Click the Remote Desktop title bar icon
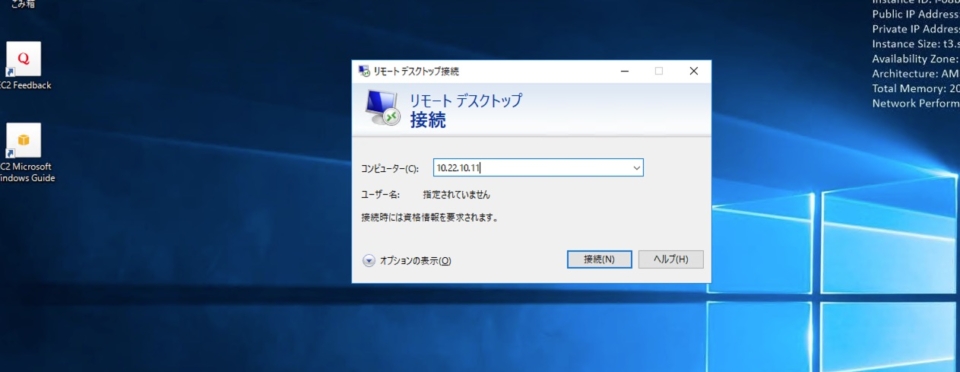The image size is (960, 372). click(364, 71)
